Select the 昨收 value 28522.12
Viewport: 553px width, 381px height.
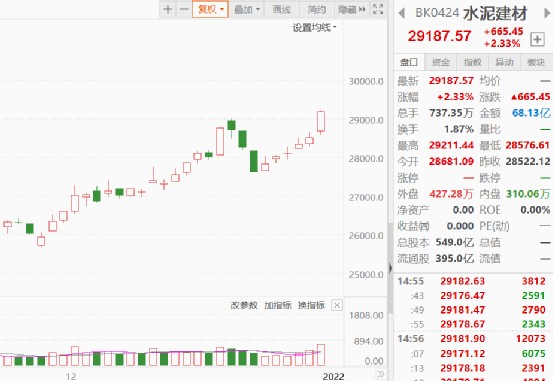(528, 162)
